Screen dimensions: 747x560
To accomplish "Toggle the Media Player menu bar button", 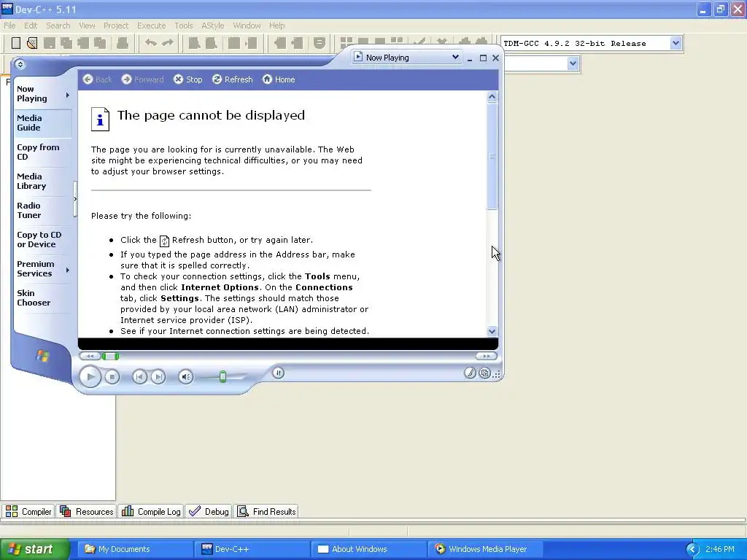I will [20, 64].
